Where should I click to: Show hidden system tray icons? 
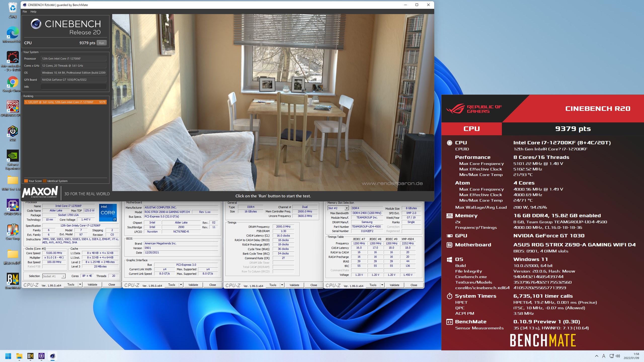pos(596,356)
